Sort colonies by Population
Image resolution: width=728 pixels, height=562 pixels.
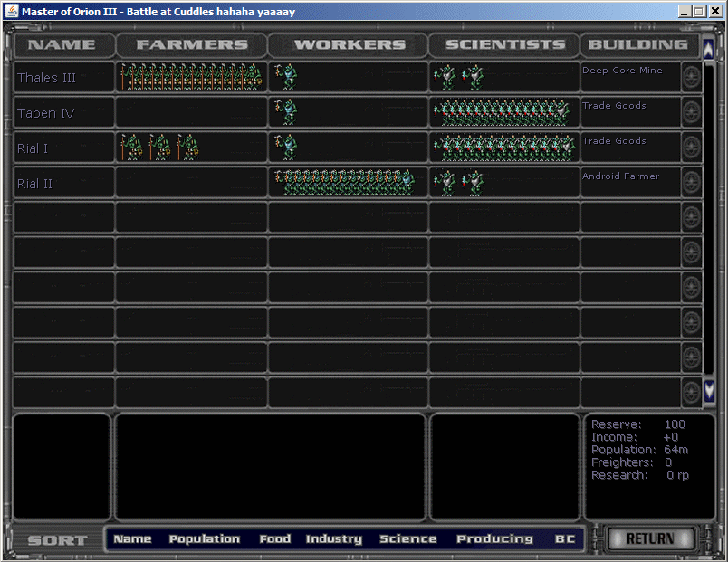(205, 538)
